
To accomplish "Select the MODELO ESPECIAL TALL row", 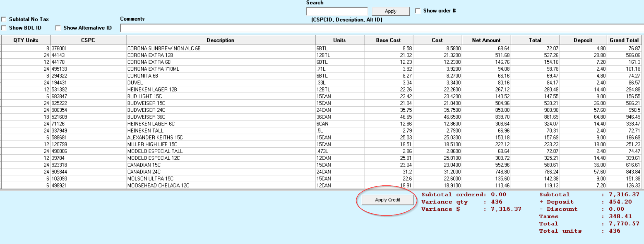I will click(x=321, y=151).
